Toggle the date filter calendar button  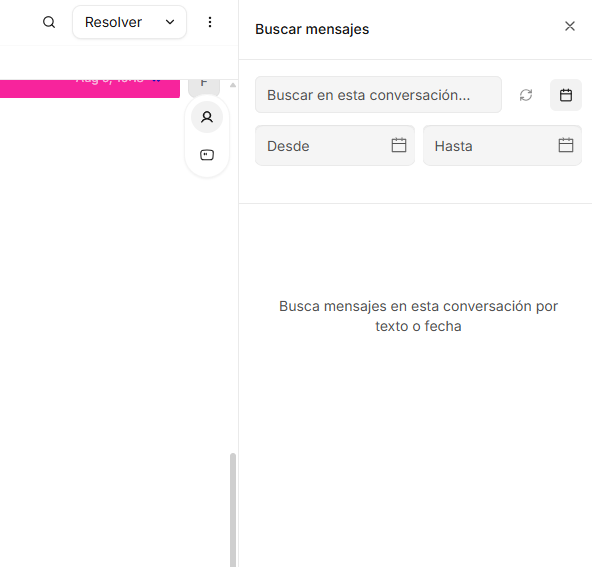[x=566, y=95]
